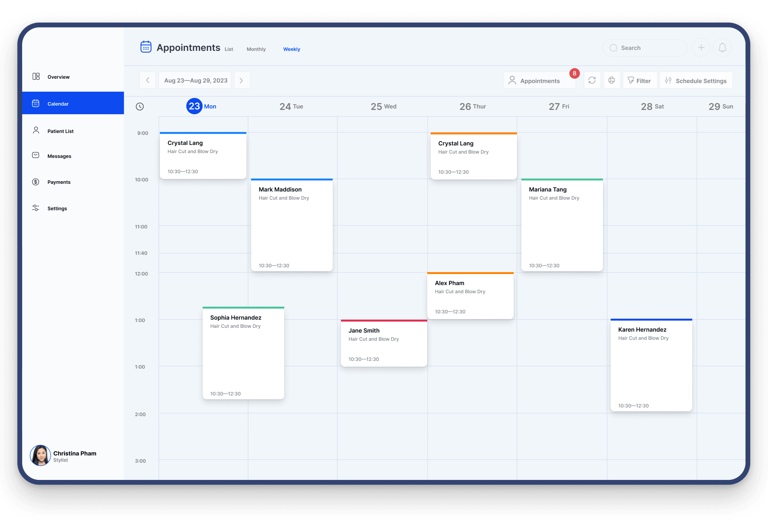This screenshot has width=768, height=532.
Task: Select the Calendar sidebar item
Action: tap(73, 103)
